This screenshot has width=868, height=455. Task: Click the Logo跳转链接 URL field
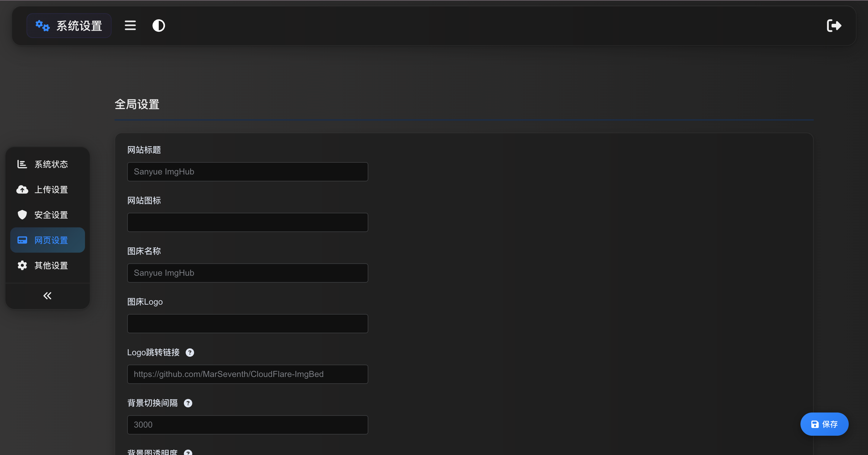pyautogui.click(x=247, y=374)
